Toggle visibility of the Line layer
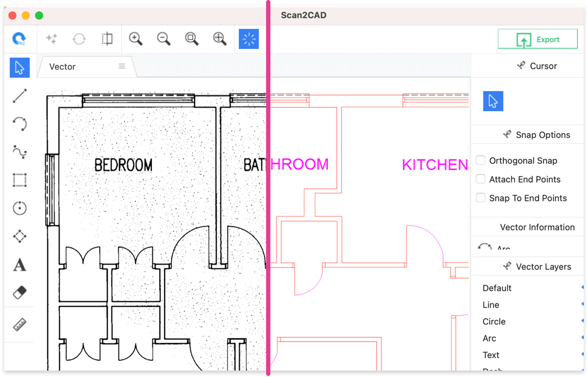The height and width of the screenshot is (377, 588). pos(582,305)
